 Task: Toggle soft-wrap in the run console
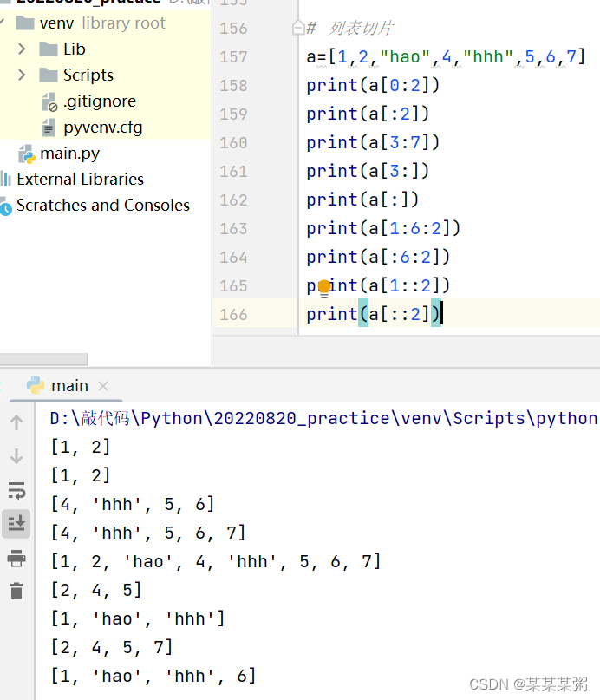tap(16, 490)
